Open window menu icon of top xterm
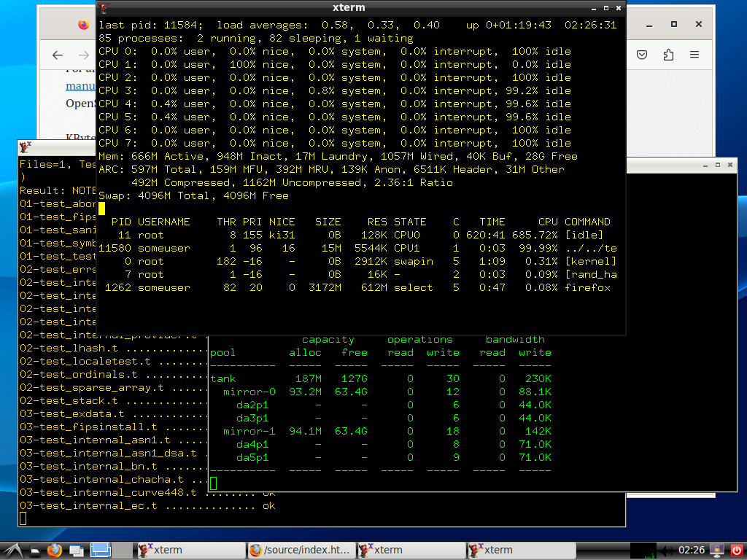Screen dimensions: 747x560 [104, 7]
